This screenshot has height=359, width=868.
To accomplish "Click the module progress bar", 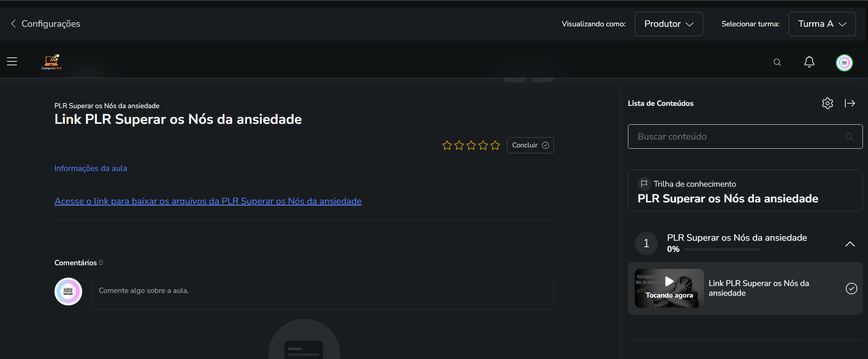I will (722, 249).
